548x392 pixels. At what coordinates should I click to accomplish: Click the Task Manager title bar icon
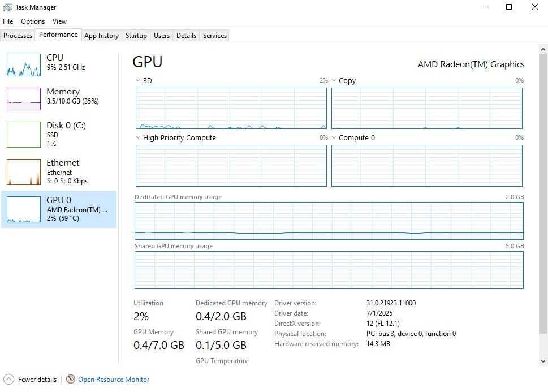click(7, 7)
